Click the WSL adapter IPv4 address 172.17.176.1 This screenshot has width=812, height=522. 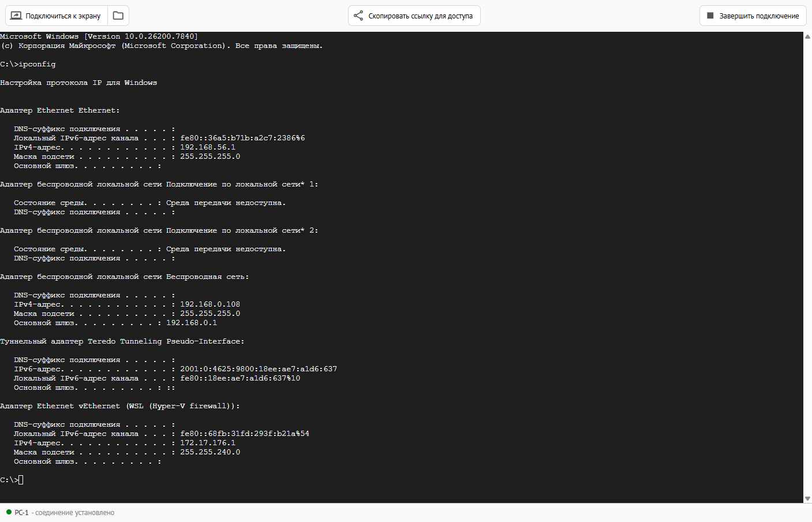click(208, 443)
